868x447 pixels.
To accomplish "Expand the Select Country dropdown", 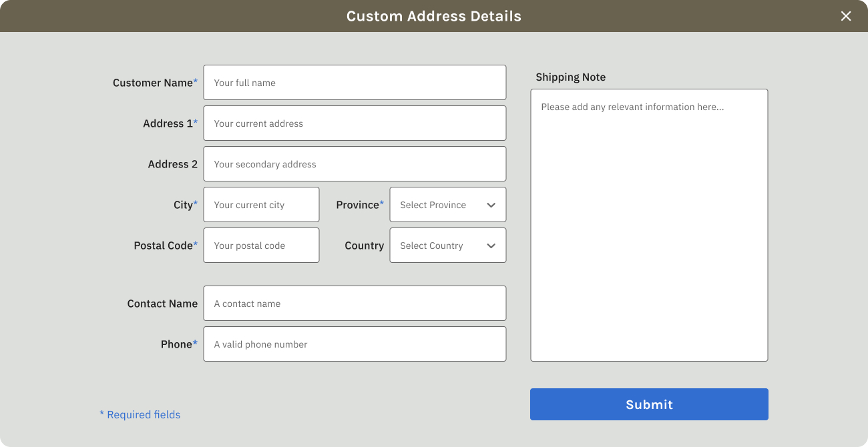I will [x=441, y=246].
